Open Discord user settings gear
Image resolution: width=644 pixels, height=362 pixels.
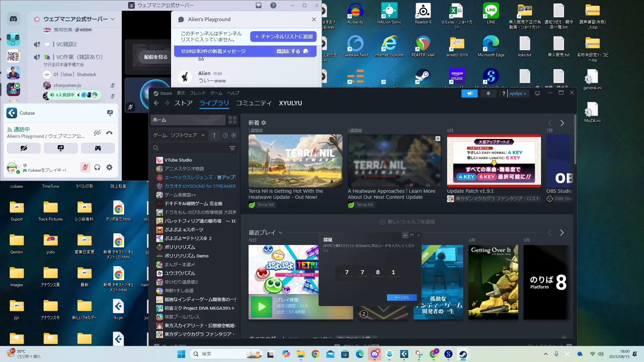pyautogui.click(x=109, y=167)
